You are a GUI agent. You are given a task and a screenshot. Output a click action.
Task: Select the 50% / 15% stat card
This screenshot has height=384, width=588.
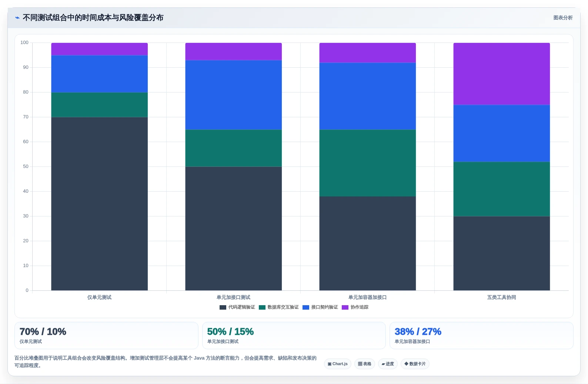click(294, 336)
